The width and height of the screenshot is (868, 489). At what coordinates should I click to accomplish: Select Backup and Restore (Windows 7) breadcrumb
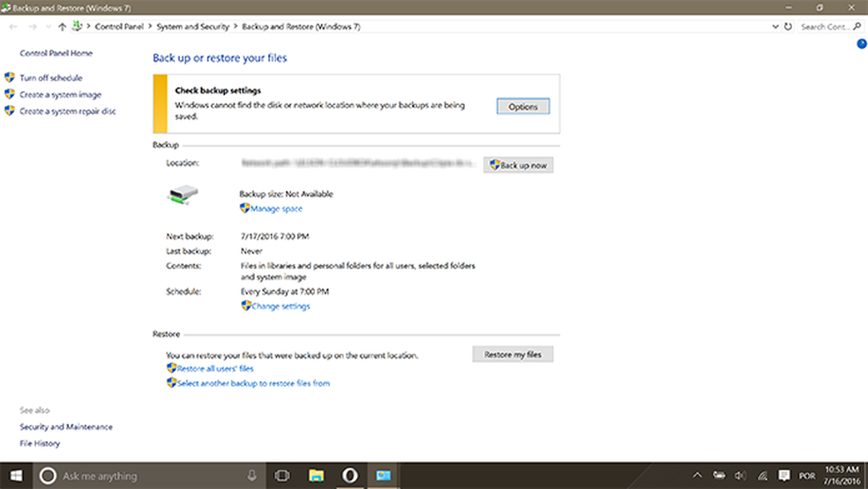(301, 26)
